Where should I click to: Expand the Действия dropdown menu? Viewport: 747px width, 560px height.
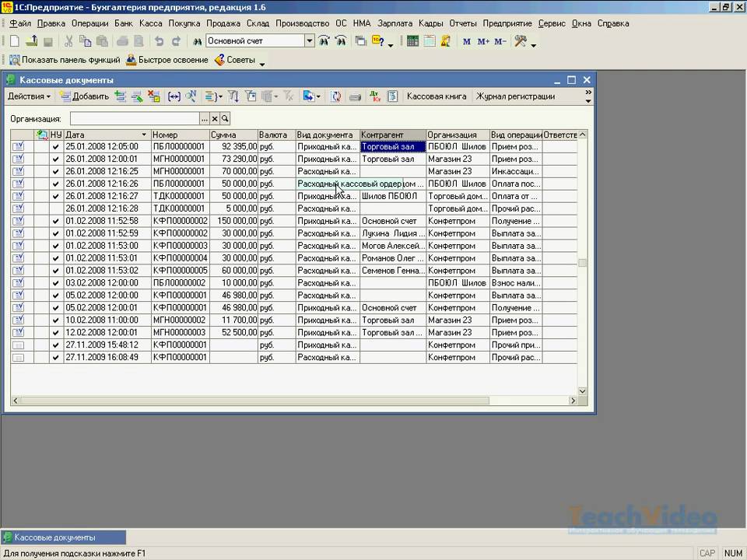pyautogui.click(x=29, y=96)
